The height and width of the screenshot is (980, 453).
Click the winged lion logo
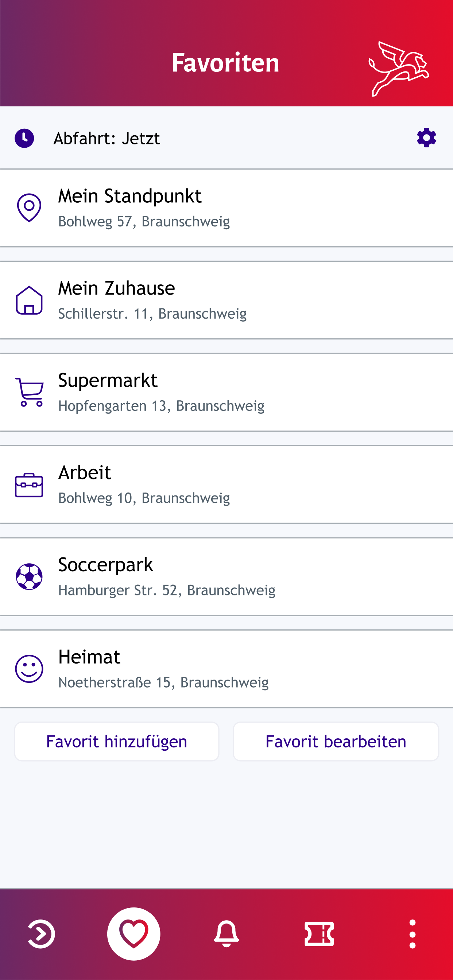[399, 69]
